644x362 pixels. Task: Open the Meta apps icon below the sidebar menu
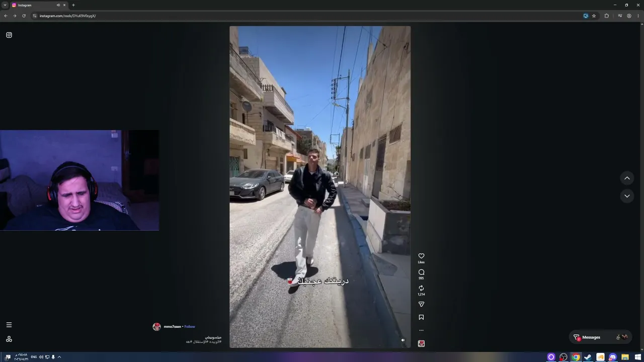9,339
